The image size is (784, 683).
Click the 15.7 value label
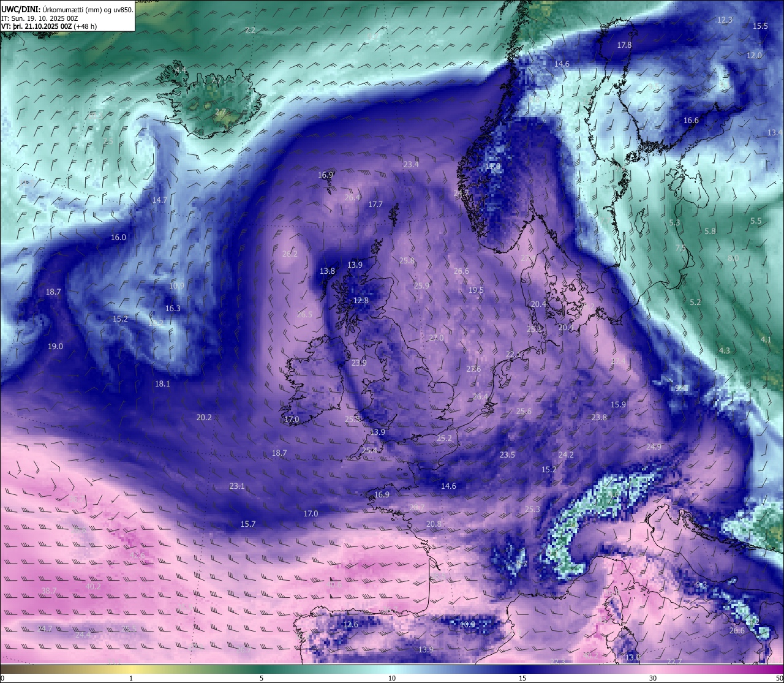[247, 524]
